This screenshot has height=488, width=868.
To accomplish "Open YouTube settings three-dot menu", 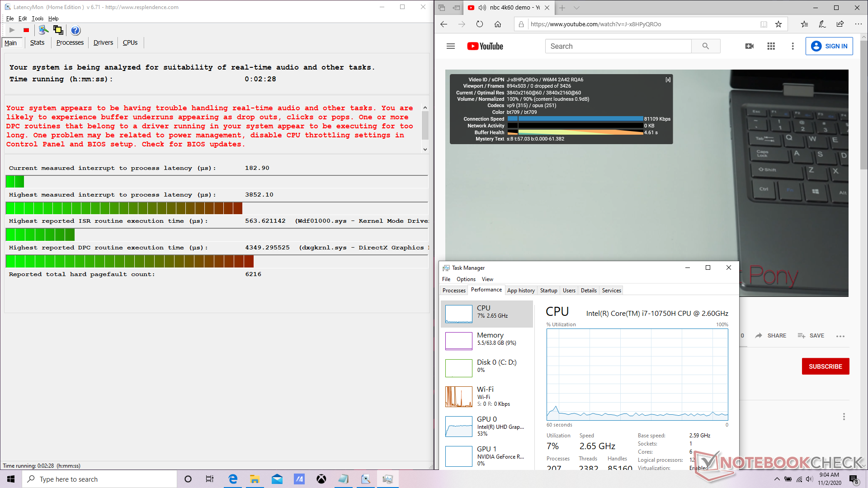I will (793, 46).
